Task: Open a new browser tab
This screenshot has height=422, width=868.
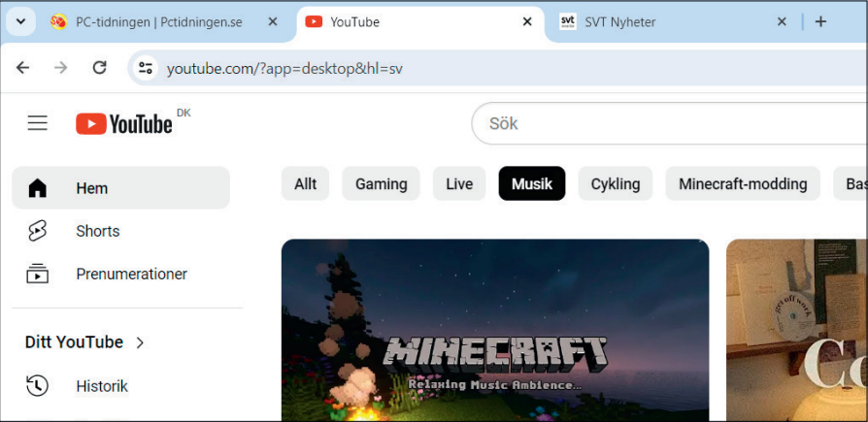Action: (x=821, y=22)
